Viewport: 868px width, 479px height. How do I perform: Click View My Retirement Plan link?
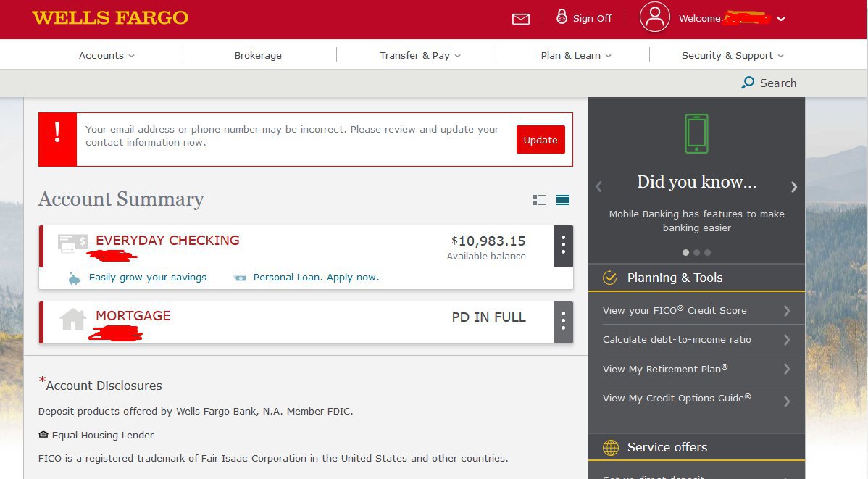pos(665,369)
